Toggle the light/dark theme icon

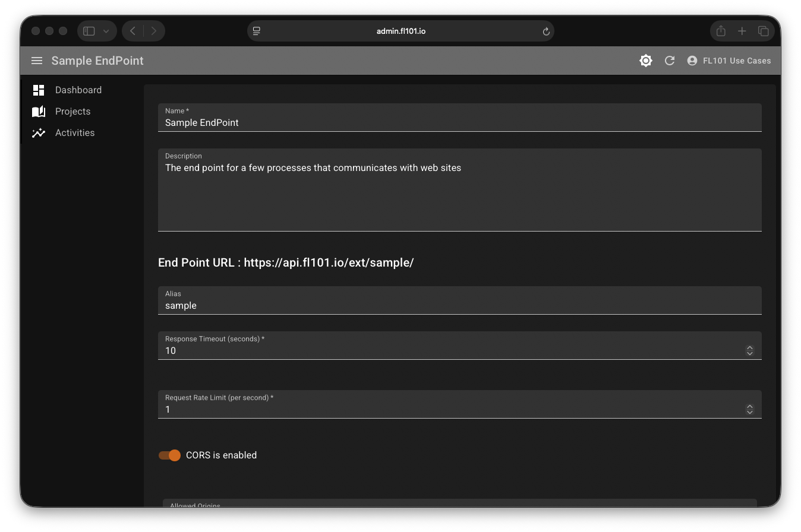coord(645,61)
